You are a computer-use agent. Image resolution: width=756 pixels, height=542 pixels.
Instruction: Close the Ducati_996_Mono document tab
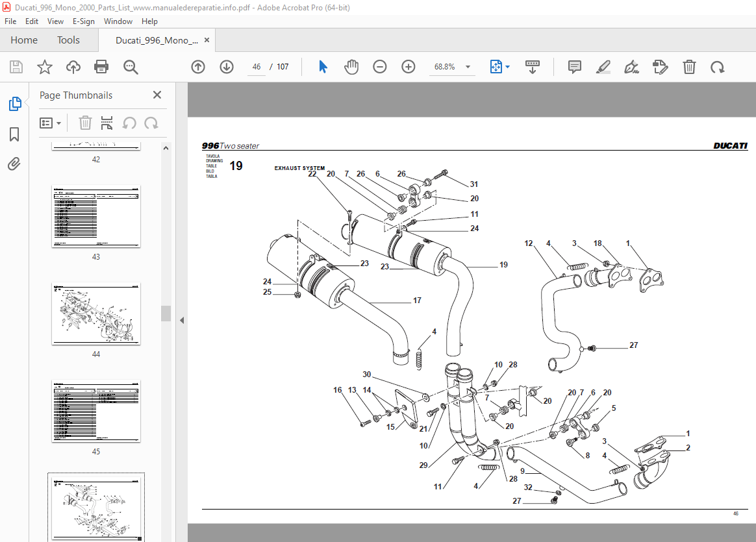pos(207,40)
